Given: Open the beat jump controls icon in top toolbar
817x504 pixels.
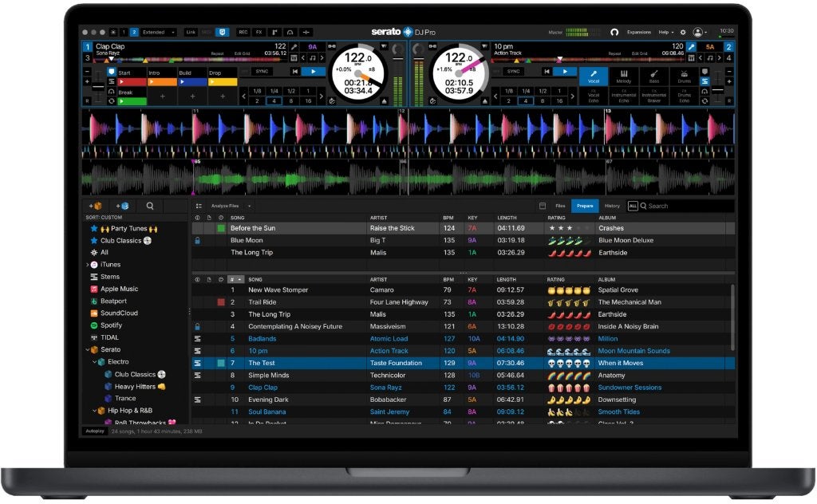Looking at the screenshot, I should pos(306,32).
